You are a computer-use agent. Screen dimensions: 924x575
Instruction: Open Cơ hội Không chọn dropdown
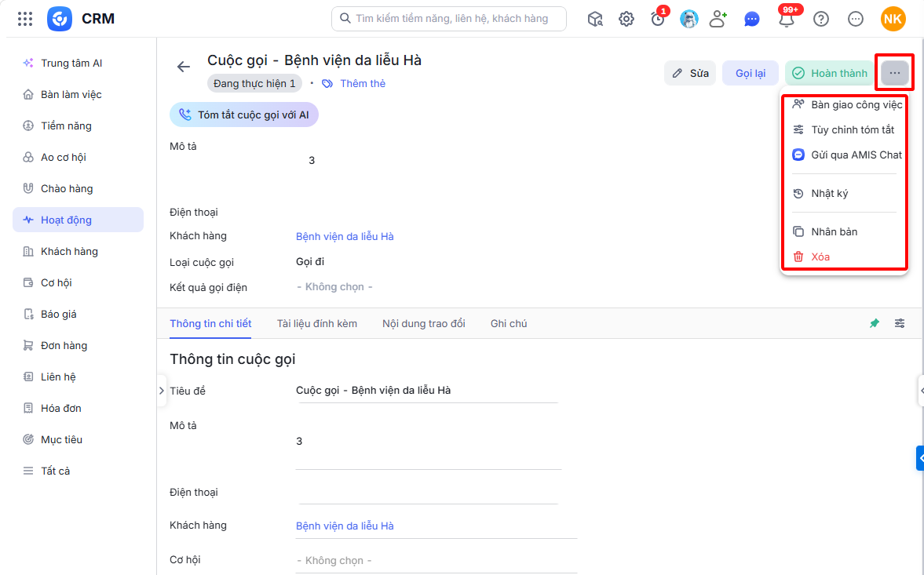(436, 560)
